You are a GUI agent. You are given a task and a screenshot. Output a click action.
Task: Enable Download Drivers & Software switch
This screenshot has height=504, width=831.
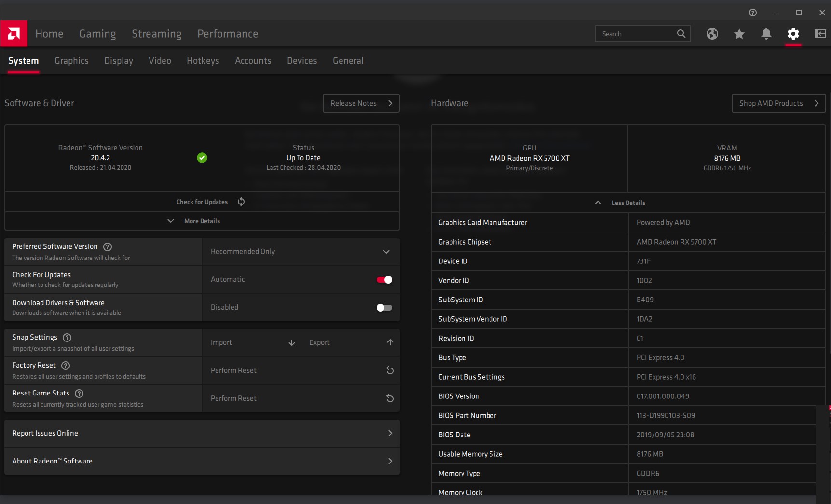384,308
